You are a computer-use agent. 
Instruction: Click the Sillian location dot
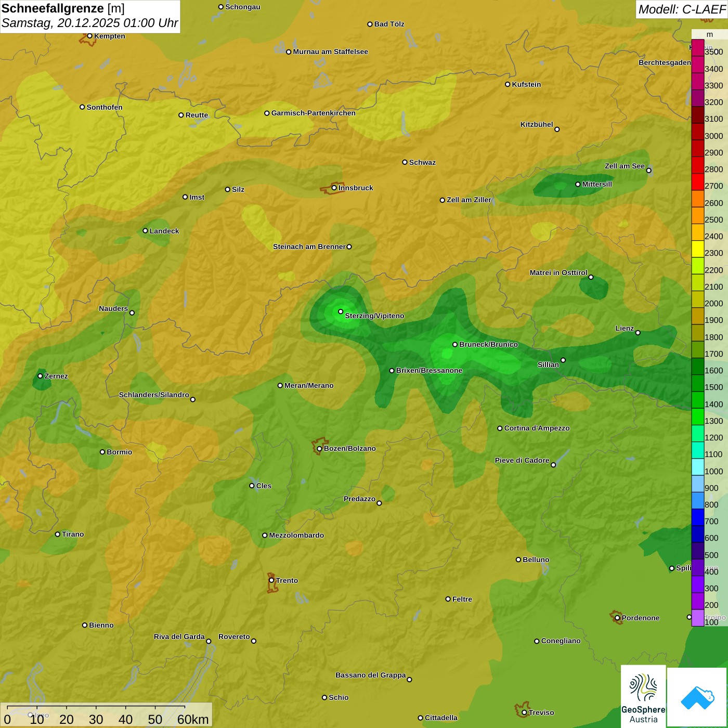(x=563, y=360)
